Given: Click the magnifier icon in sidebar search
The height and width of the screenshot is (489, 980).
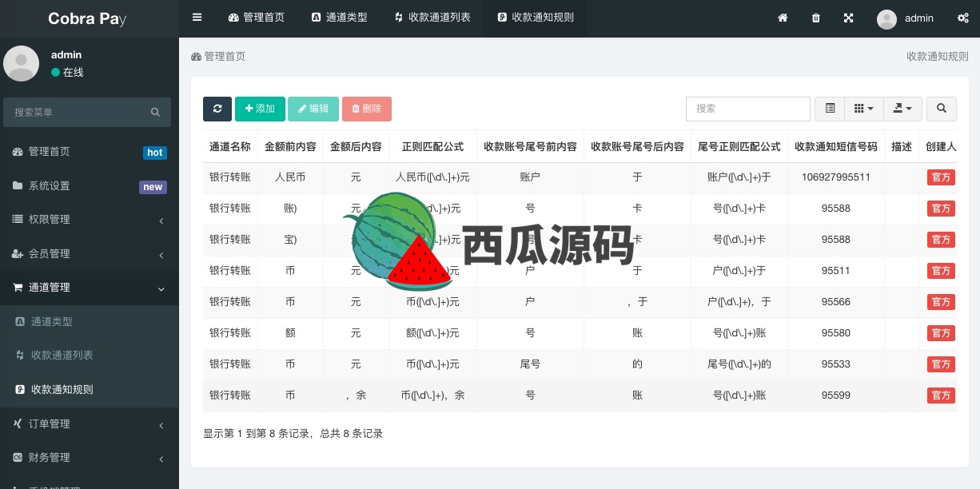Looking at the screenshot, I should point(155,113).
